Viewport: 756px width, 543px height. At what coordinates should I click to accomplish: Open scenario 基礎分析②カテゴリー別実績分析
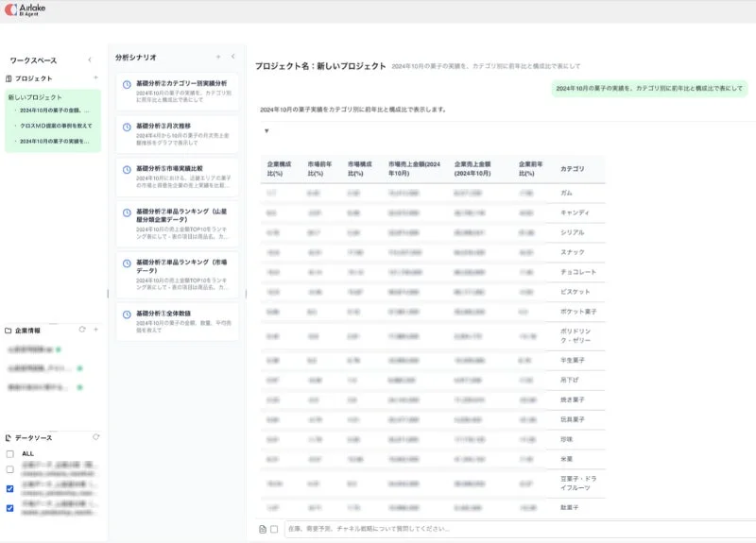point(178,92)
